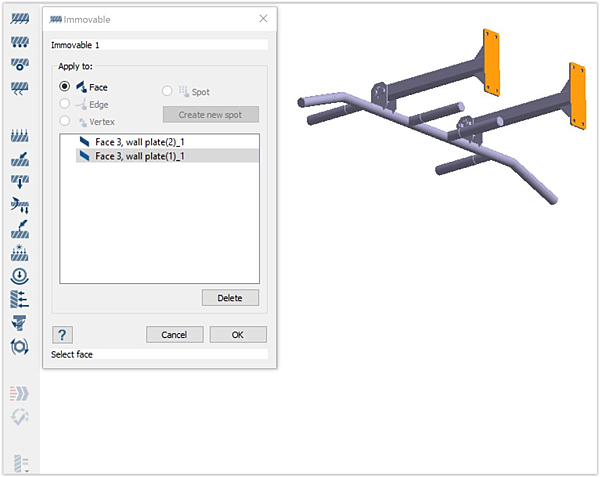Viewport: 600px width, 477px height.
Task: Select the funnel-shaped load icon
Action: point(20,323)
